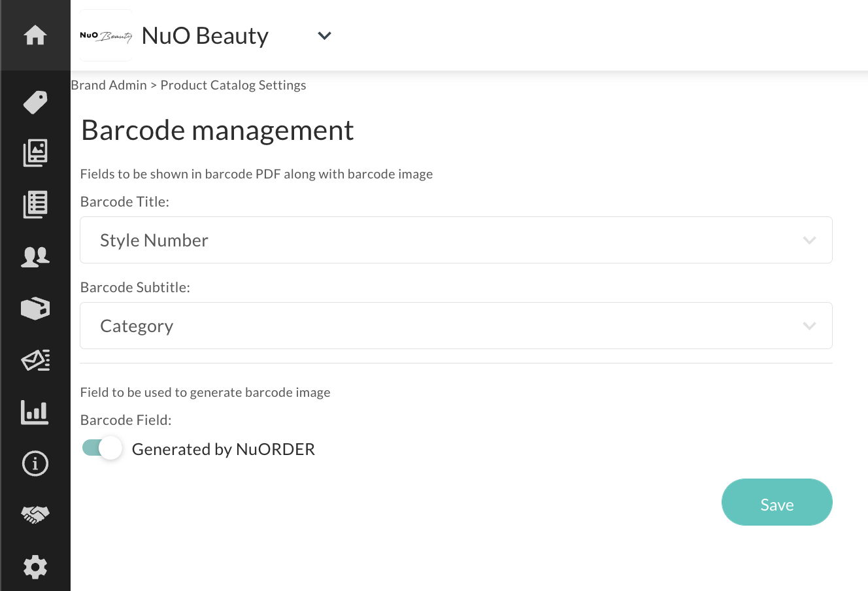Click the NuO Beauty brand name
Image resolution: width=868 pixels, height=591 pixels.
coord(205,36)
